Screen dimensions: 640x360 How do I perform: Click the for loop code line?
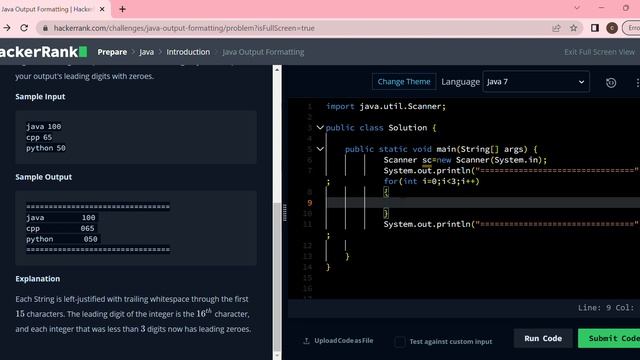click(x=431, y=181)
